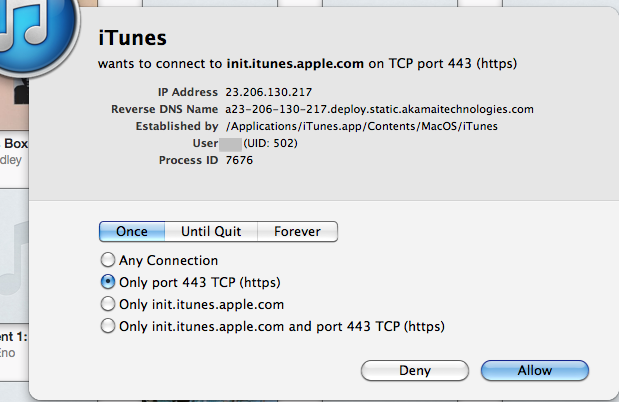
Task: Click the /Applications/iTunes.app path text
Action: pos(362,126)
